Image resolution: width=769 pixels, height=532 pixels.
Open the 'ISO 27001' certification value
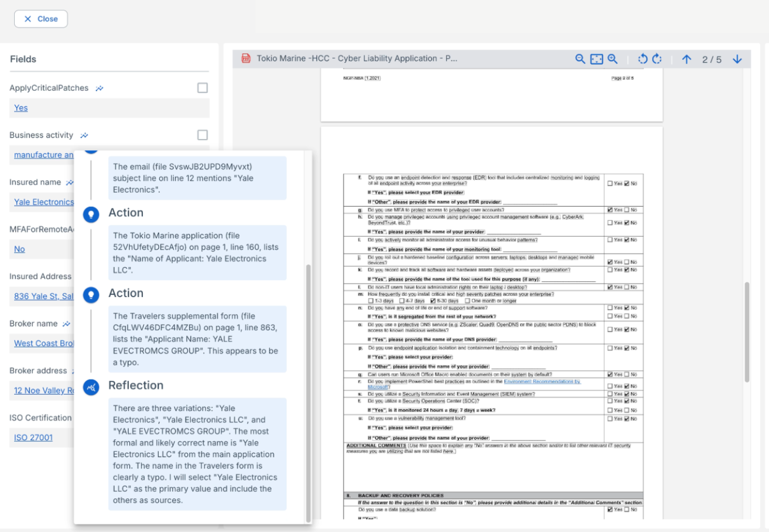point(33,438)
